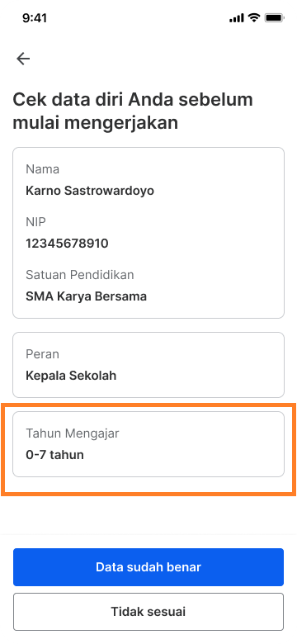Viewport: 297px width, 644px height.
Task: Tap the Wi-Fi icon in status bar
Action: (x=254, y=17)
